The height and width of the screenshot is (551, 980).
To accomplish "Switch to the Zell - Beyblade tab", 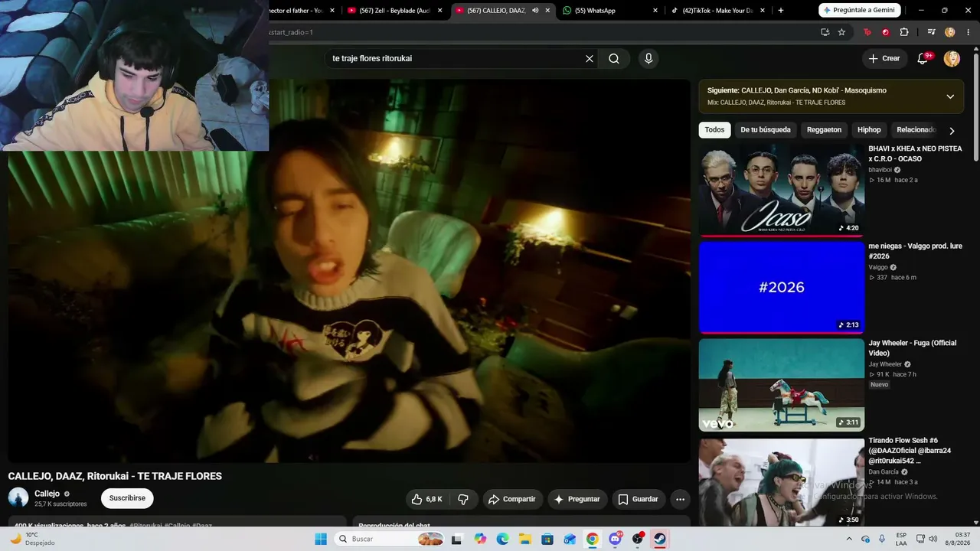I will 395,11.
